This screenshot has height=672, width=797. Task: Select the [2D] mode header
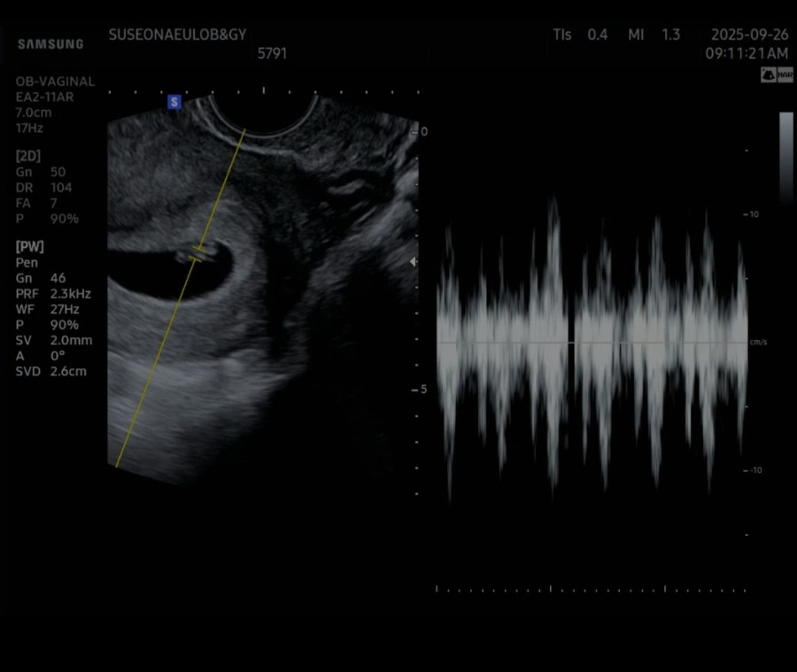coord(28,156)
